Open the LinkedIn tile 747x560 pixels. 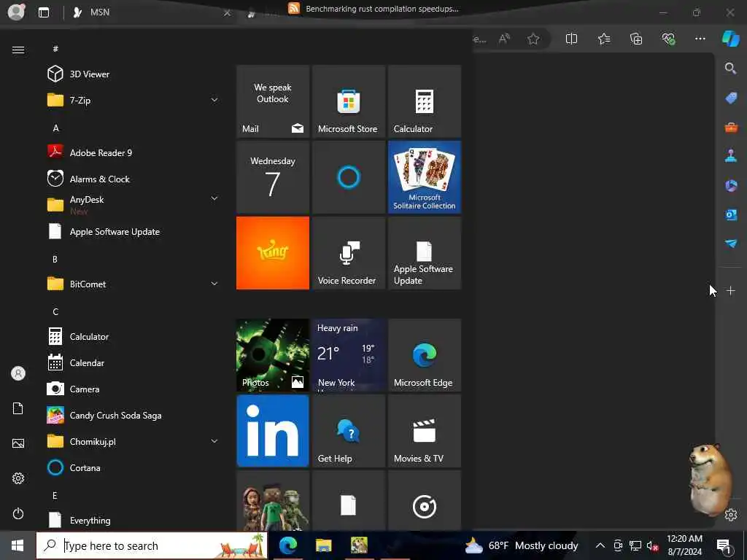(x=273, y=431)
